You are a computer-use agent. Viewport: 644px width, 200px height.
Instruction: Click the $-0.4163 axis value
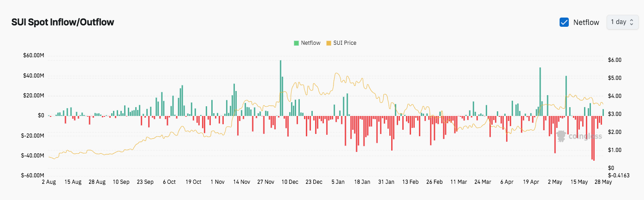click(619, 175)
